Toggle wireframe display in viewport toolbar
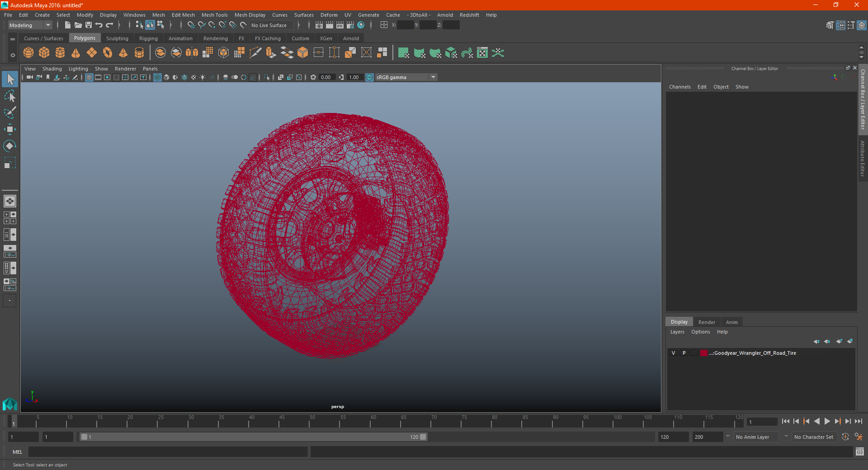868x470 pixels. 157,77
